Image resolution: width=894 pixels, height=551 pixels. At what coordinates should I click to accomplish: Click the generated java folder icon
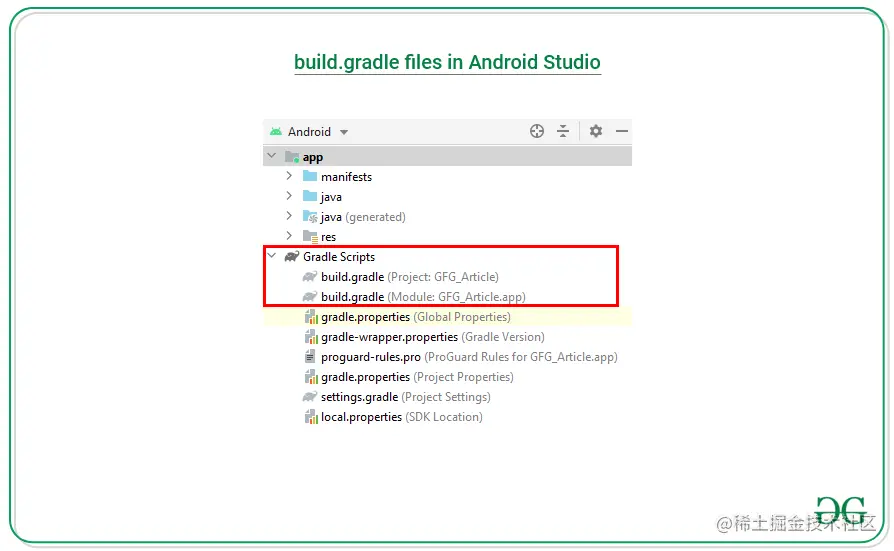pyautogui.click(x=310, y=216)
